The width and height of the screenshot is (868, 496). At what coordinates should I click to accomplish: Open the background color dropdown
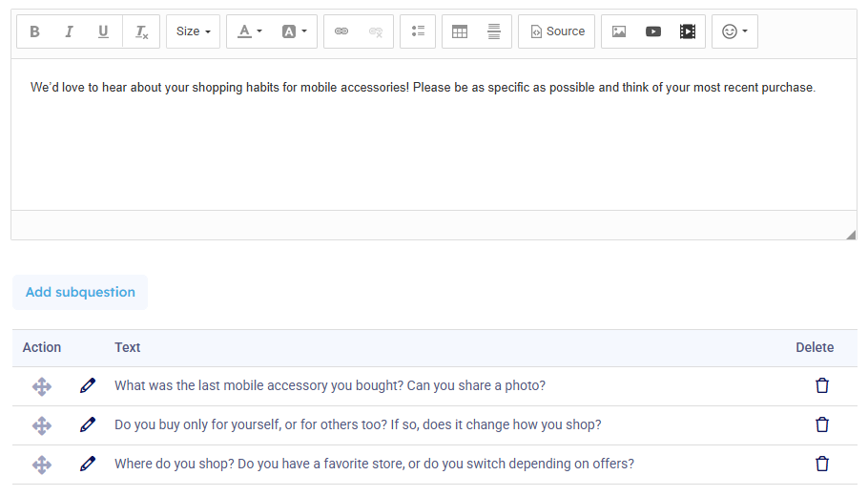point(294,31)
